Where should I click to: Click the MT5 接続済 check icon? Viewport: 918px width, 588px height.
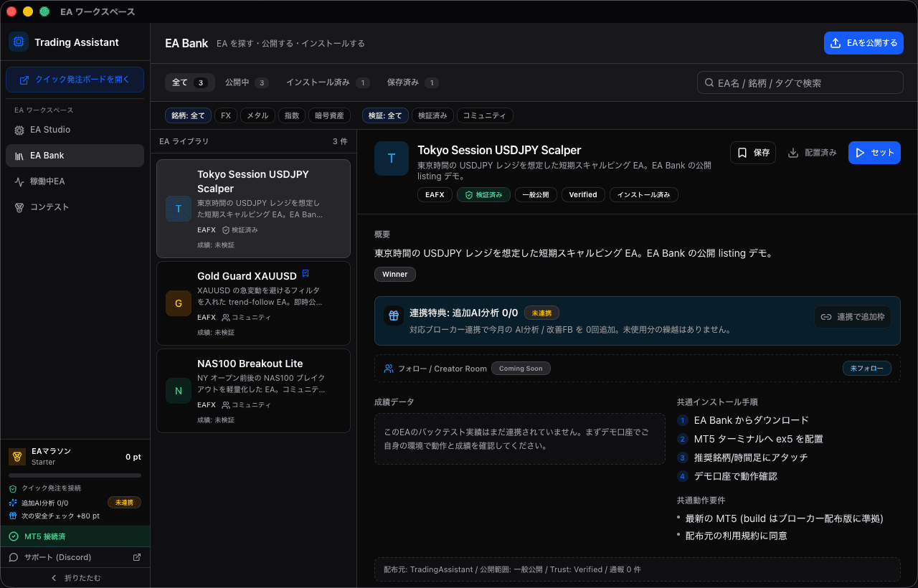point(14,536)
